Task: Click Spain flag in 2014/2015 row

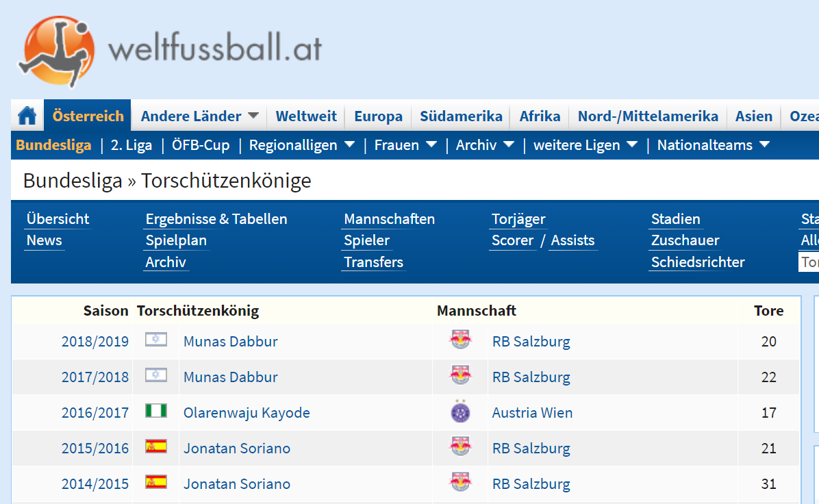Action: pos(155,482)
